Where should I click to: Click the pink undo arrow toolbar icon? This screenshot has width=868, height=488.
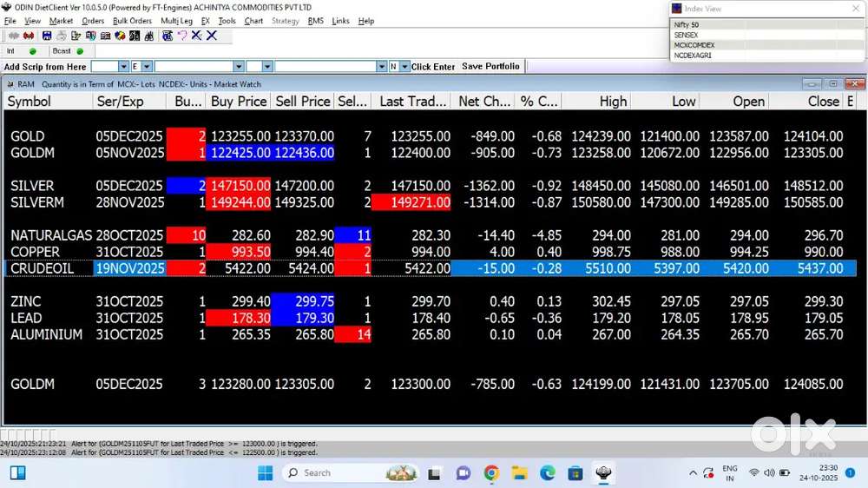pyautogui.click(x=181, y=36)
